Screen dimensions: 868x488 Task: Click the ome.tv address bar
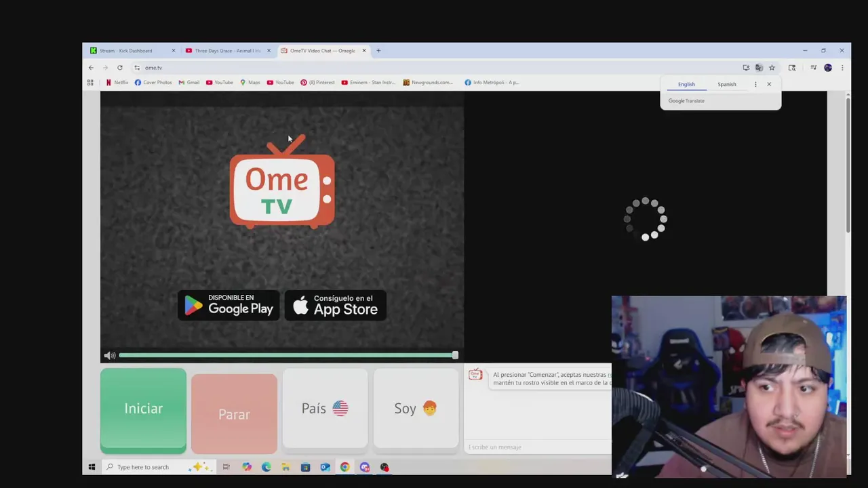click(x=434, y=68)
